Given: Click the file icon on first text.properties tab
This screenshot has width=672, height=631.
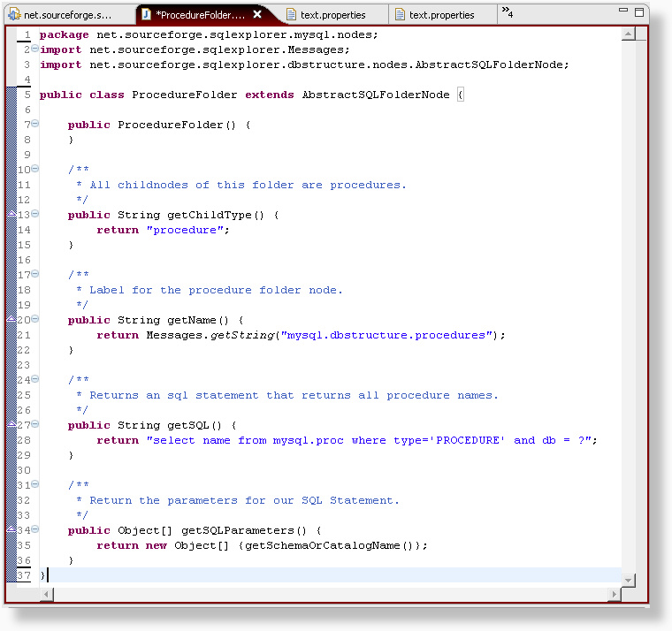Looking at the screenshot, I should [x=291, y=14].
